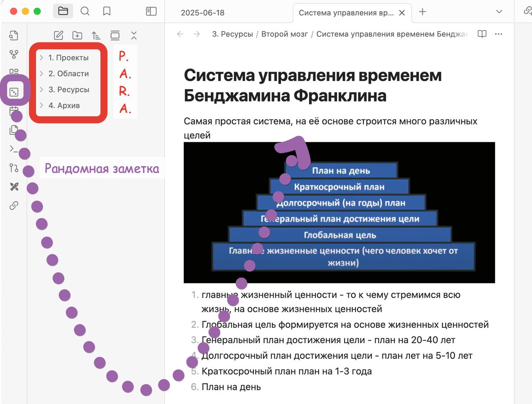532x404 pixels.
Task: Click list item Генеральный план достижения цели
Action: click(328, 340)
